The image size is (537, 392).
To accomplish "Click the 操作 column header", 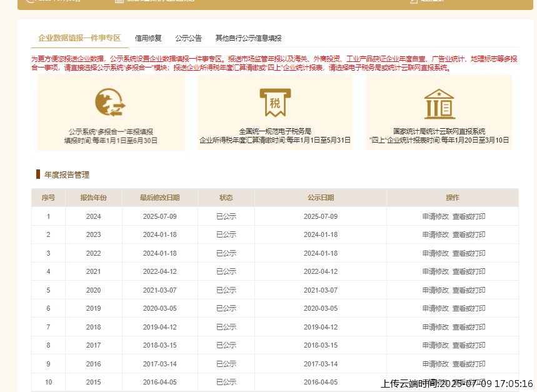I will 453,198.
